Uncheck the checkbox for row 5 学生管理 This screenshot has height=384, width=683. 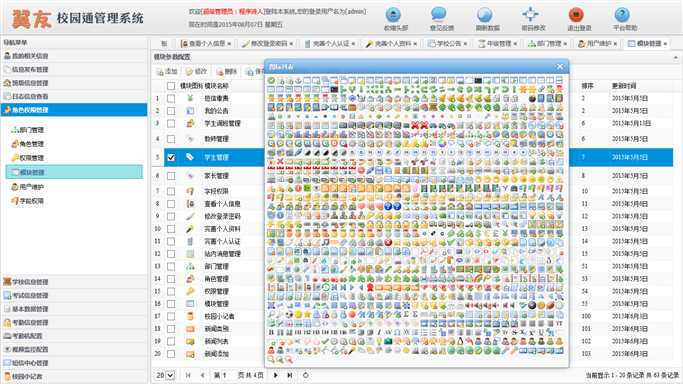[171, 157]
